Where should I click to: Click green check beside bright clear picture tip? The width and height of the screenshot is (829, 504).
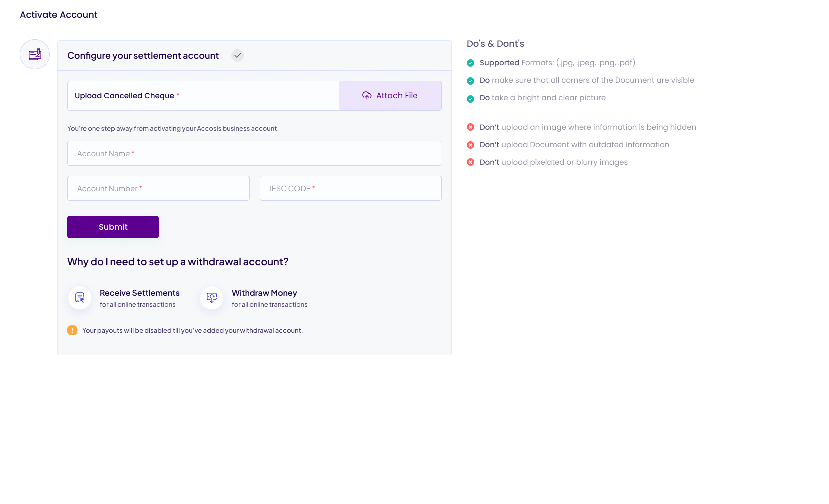[x=470, y=99]
